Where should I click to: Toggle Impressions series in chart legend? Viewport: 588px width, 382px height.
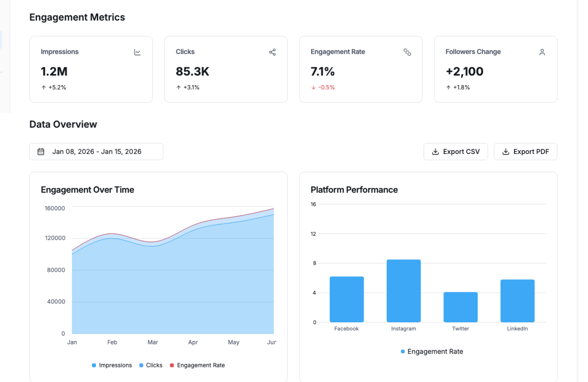(x=112, y=365)
